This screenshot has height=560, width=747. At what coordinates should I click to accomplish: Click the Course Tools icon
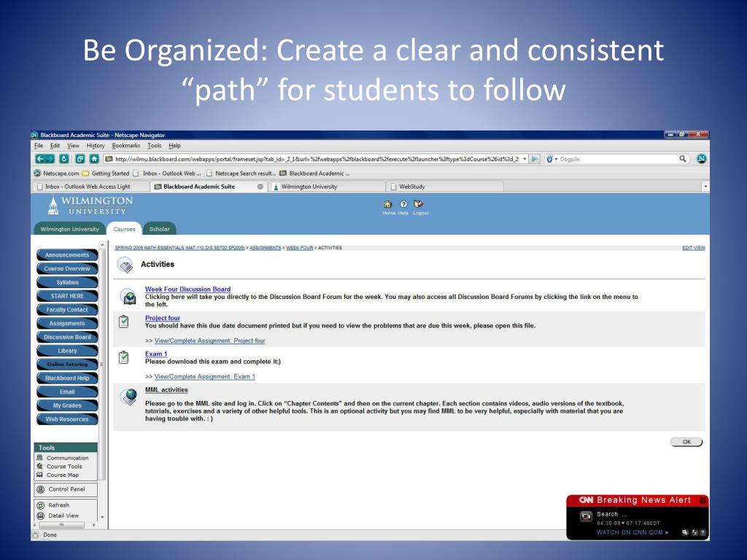pos(40,466)
